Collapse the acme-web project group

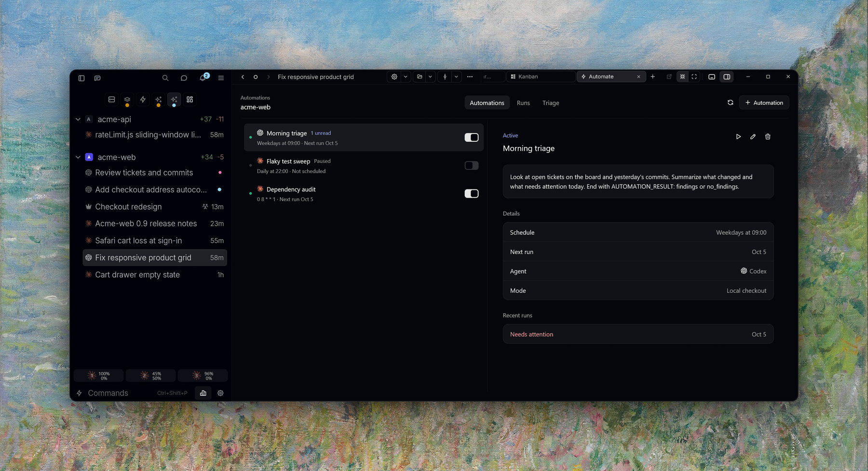click(x=78, y=157)
